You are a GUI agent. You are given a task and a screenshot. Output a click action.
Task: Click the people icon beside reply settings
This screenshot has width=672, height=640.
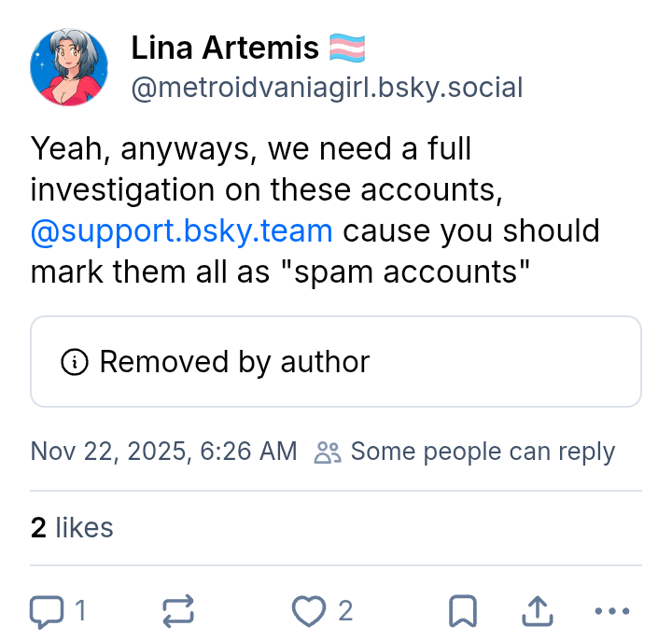tap(328, 452)
